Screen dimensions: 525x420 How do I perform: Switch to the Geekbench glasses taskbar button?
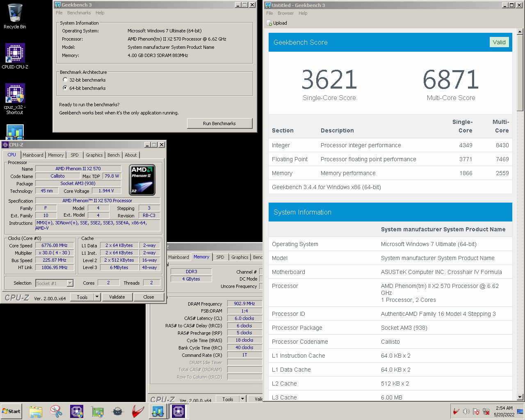click(158, 411)
